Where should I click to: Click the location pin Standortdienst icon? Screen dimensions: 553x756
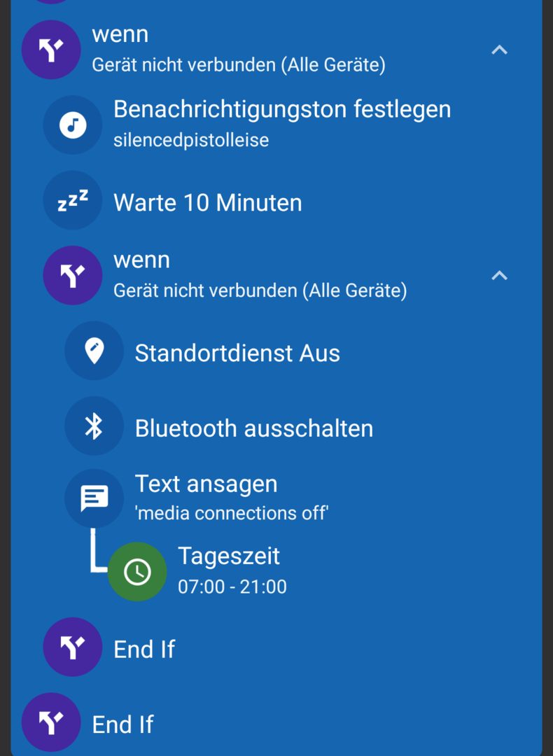click(94, 351)
